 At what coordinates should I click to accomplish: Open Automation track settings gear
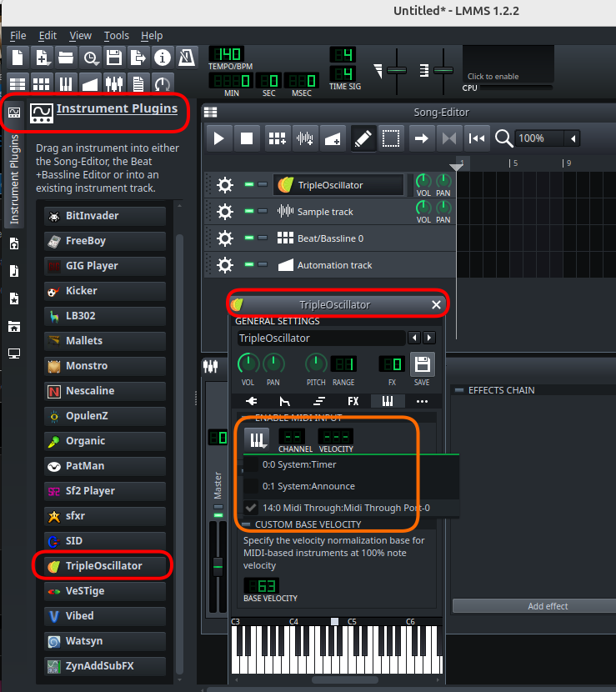pyautogui.click(x=225, y=265)
